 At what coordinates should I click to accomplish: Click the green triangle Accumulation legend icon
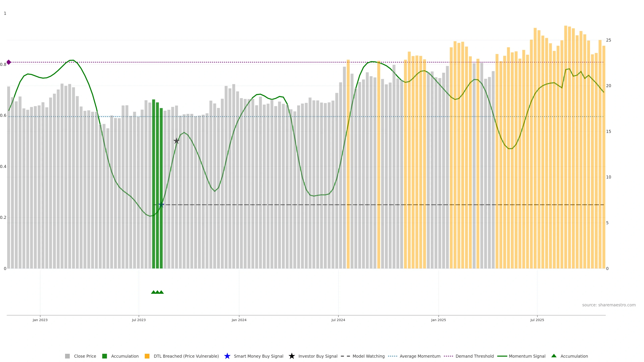[x=554, y=356]
